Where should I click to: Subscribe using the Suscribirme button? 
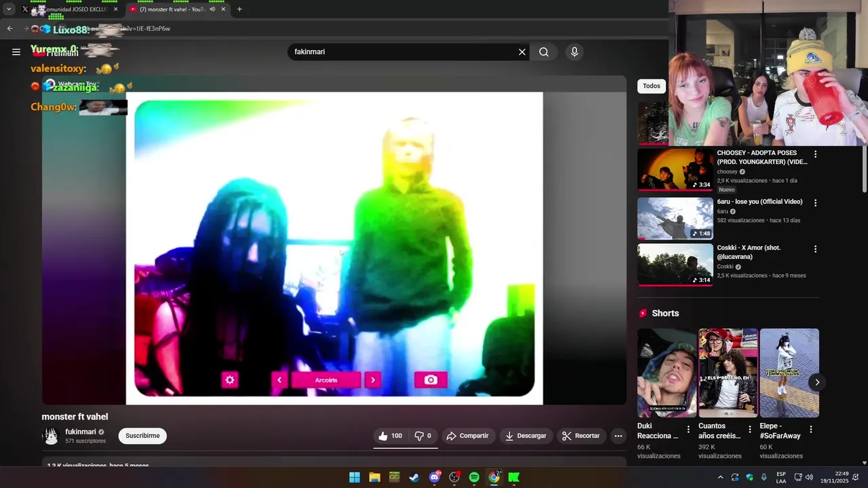tap(142, 436)
